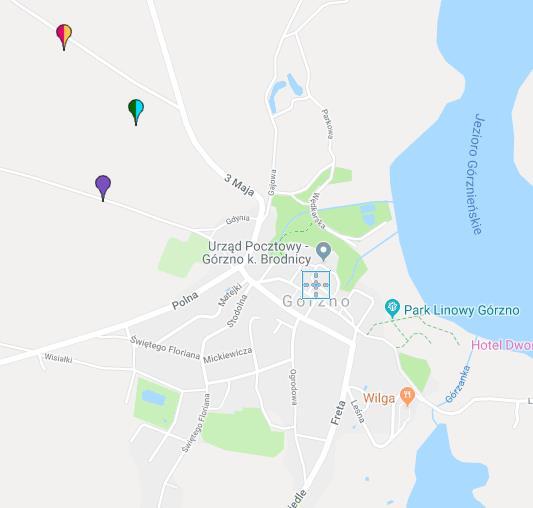Click the Ogrodowa street label
This screenshot has height=508, width=533.
coord(293,387)
